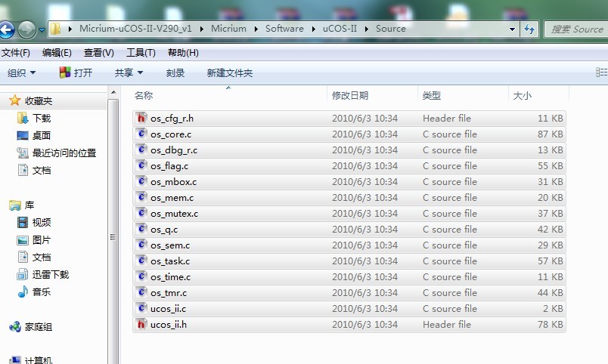Select the os_task.c file icon
The image size is (608, 364).
click(x=141, y=261)
